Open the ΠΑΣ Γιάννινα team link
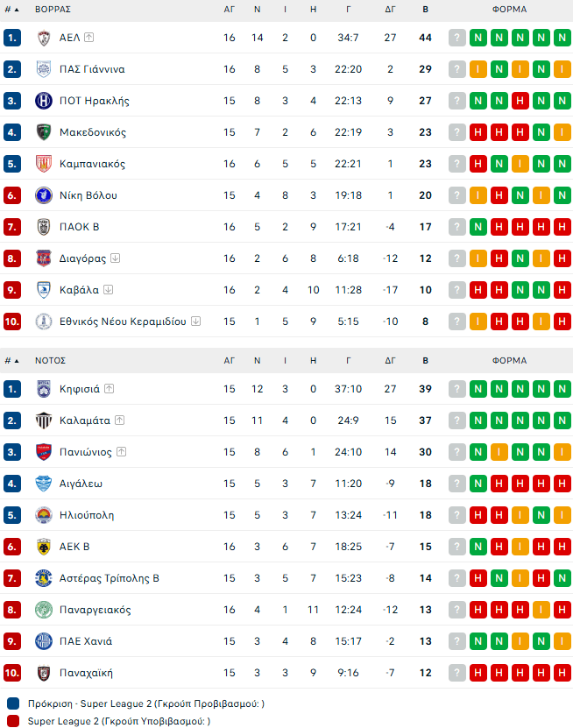 [92, 69]
